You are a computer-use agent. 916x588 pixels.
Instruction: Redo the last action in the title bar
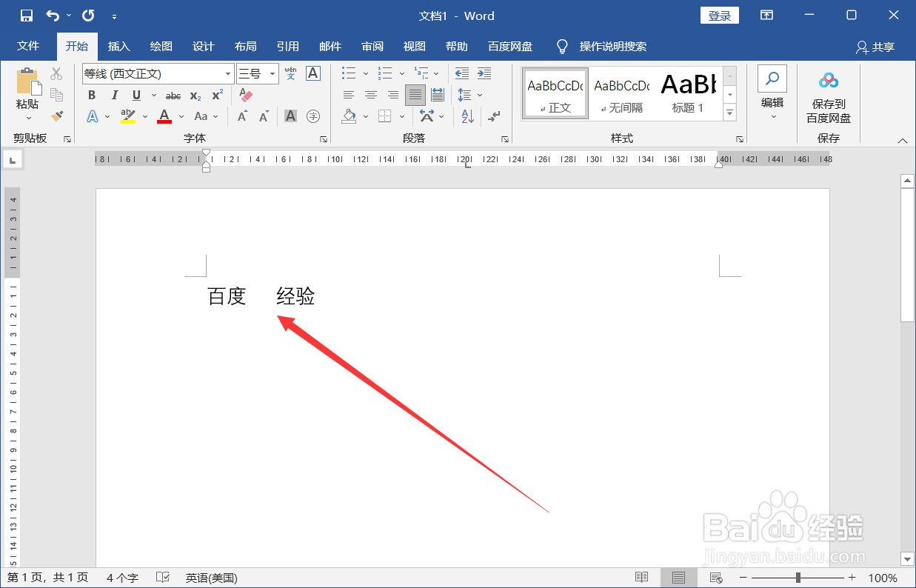click(x=88, y=16)
